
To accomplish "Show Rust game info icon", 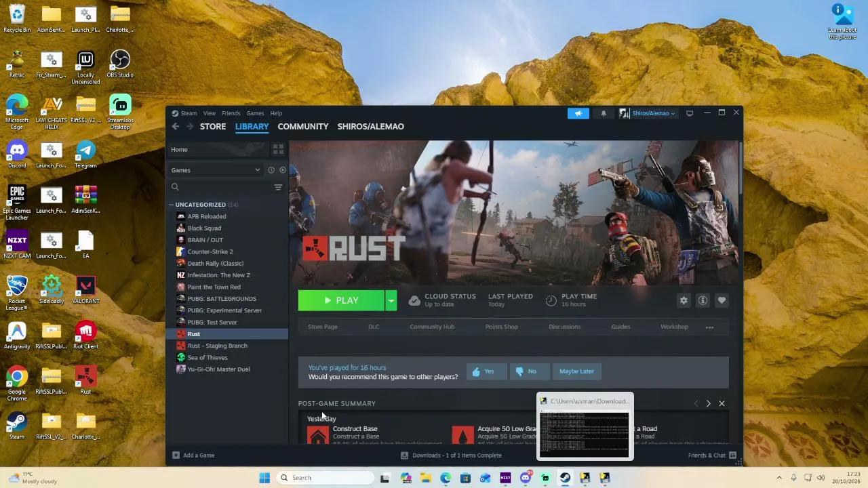I will click(x=703, y=300).
